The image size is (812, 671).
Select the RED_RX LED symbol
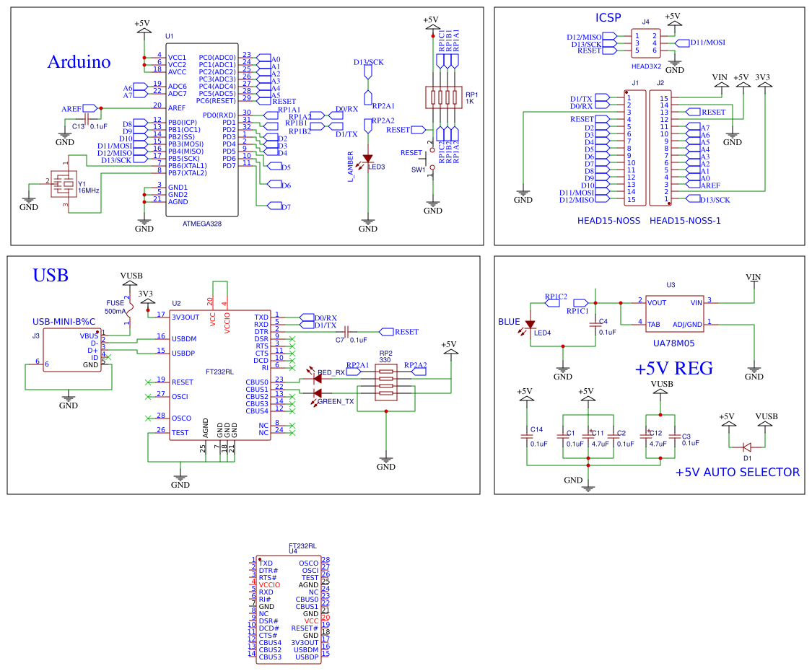point(318,379)
